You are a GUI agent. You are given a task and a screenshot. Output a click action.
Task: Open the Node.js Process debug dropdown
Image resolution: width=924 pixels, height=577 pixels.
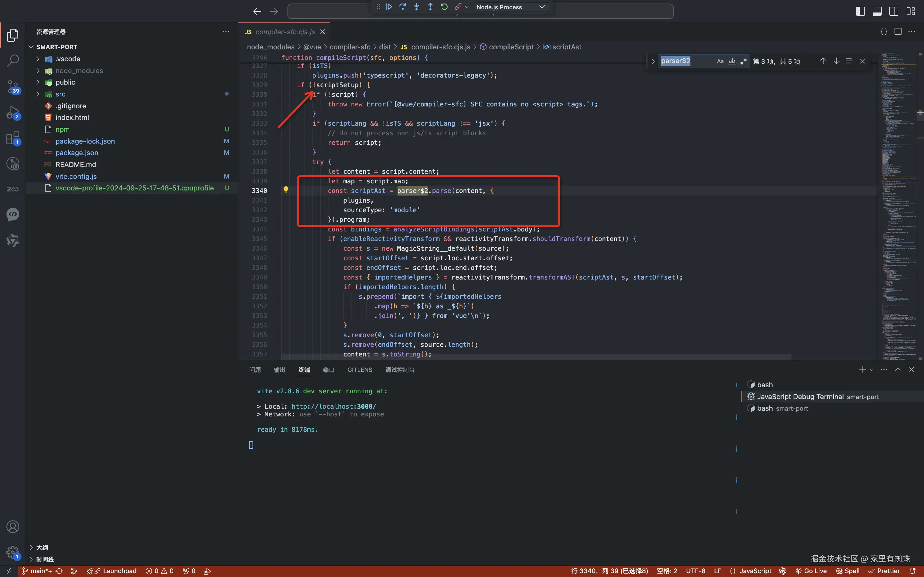click(510, 7)
